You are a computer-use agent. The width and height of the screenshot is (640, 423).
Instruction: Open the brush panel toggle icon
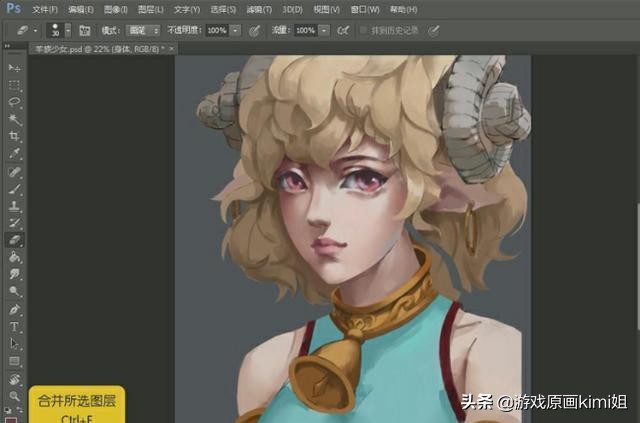pyautogui.click(x=84, y=30)
